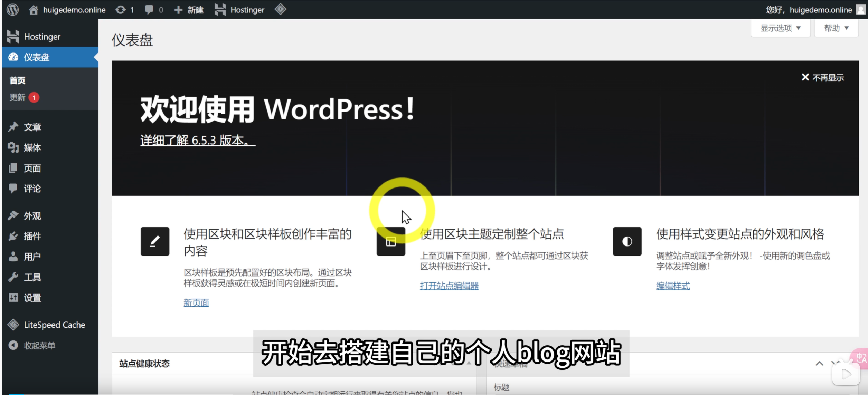Screen dimensions: 868x395
Task: Open LiteSpeed Cache in sidebar
Action: click(x=50, y=325)
